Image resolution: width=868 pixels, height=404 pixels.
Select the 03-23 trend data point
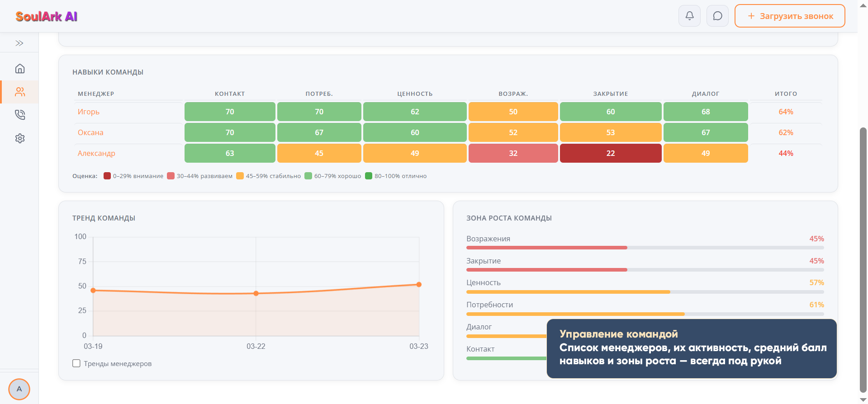pyautogui.click(x=419, y=285)
